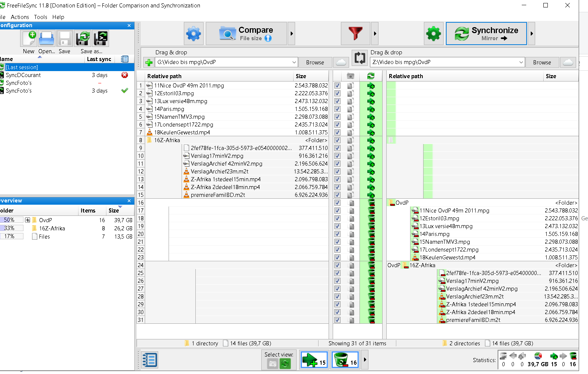Image resolution: width=588 pixels, height=374 pixels.
Task: Click the category camera column header
Action: (350, 76)
